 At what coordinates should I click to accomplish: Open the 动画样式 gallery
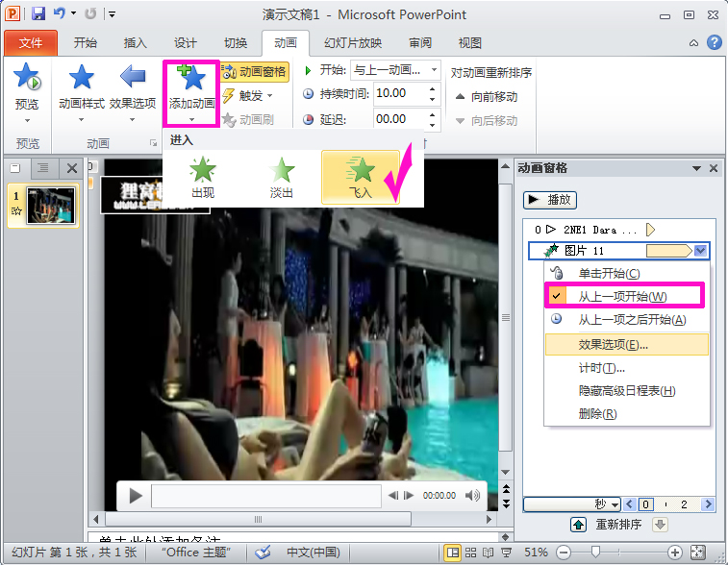tap(82, 93)
